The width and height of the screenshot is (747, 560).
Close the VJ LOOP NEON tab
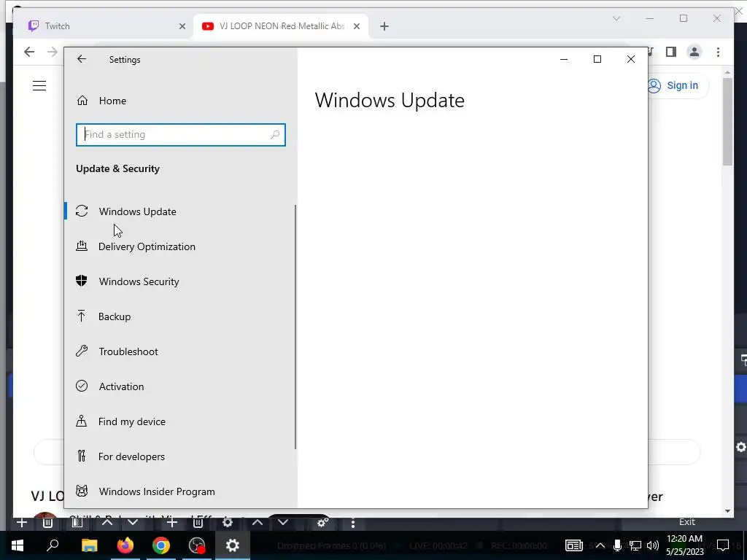[x=356, y=26]
